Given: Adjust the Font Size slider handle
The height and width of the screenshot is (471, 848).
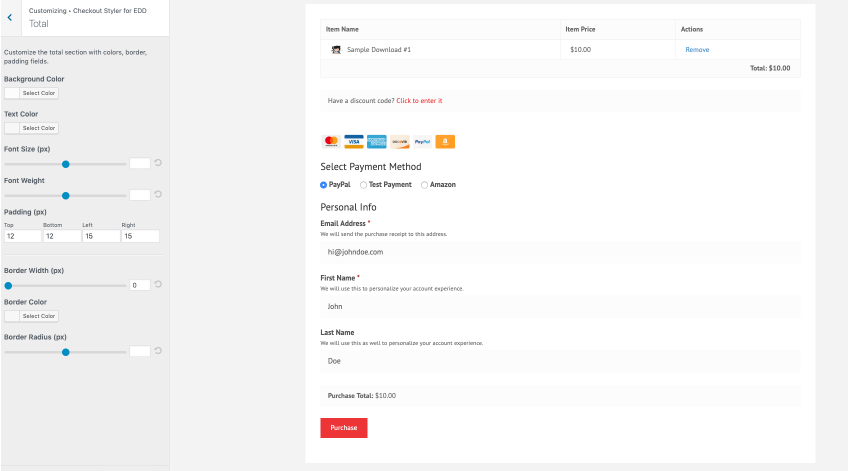Looking at the screenshot, I should (x=65, y=164).
